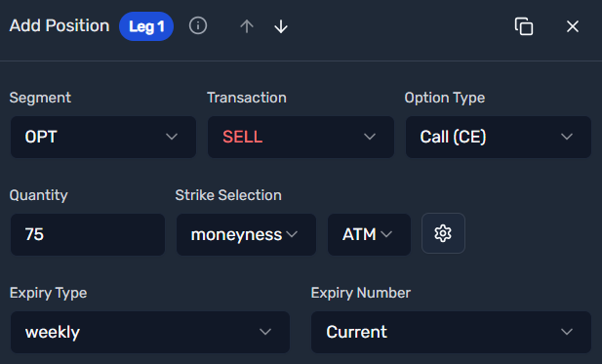Screen dimensions: 602x364
Task: Open the Expiry Type weekly dropdown
Action: (x=150, y=332)
